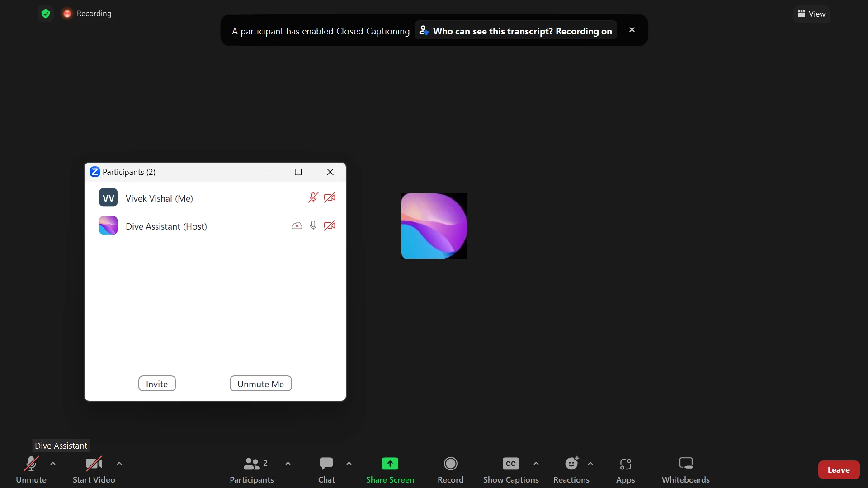Select Vivek Vishal (Me) in participants list

159,198
